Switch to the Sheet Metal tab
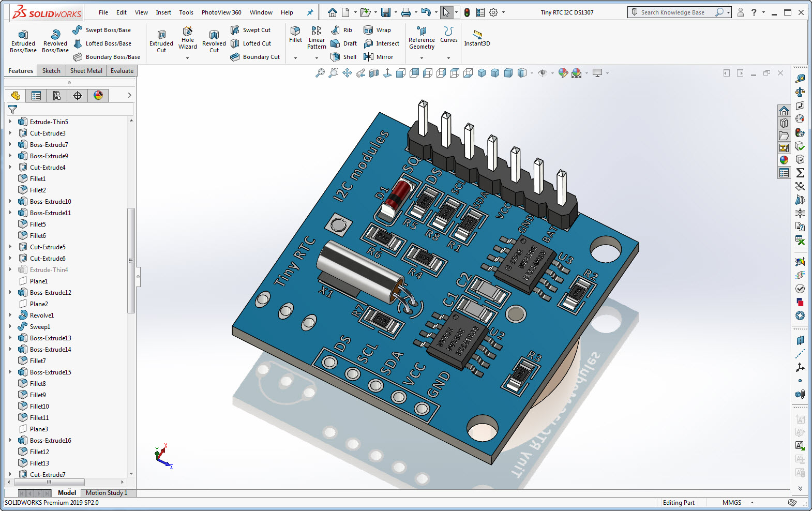Screen dimensions: 812x511 click(x=86, y=71)
